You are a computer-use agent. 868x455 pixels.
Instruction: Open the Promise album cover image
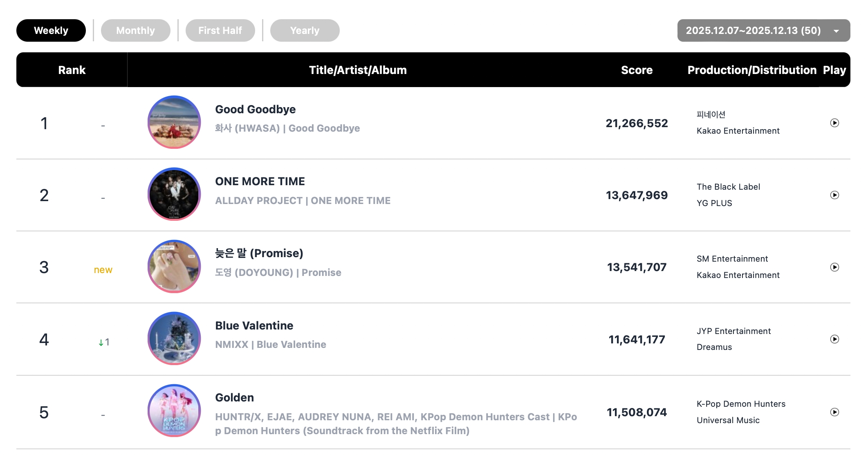coord(174,267)
